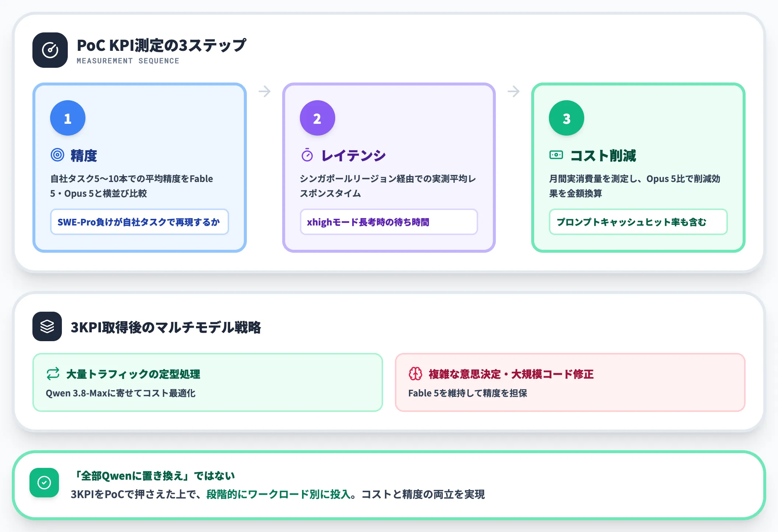Click the green step 3 number circle
The image size is (778, 532).
click(x=567, y=118)
